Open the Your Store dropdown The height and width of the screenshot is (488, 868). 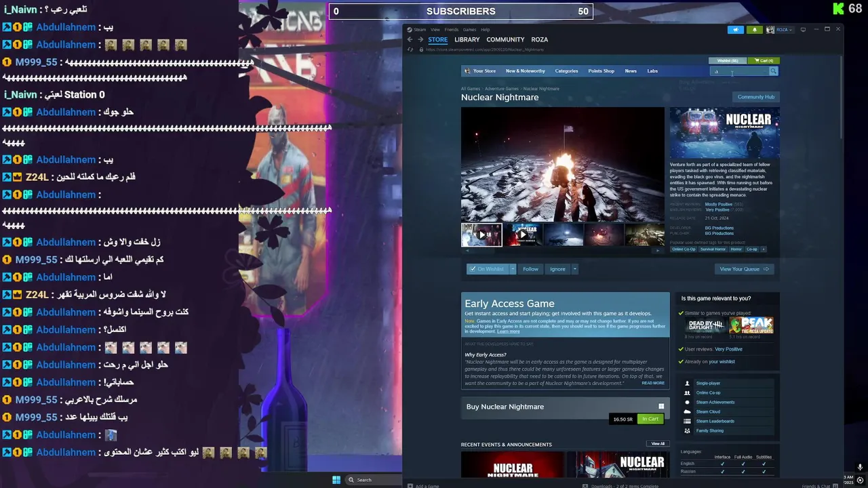point(484,71)
